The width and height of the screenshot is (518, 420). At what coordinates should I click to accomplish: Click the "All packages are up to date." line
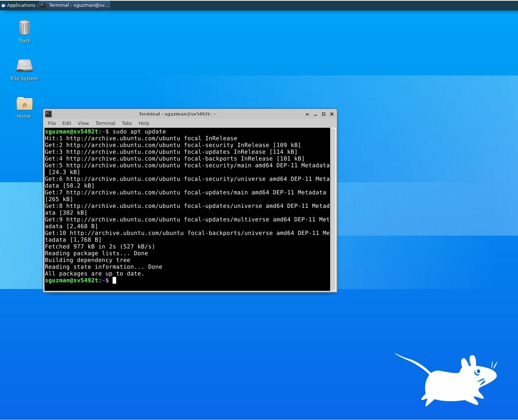pyautogui.click(x=94, y=274)
